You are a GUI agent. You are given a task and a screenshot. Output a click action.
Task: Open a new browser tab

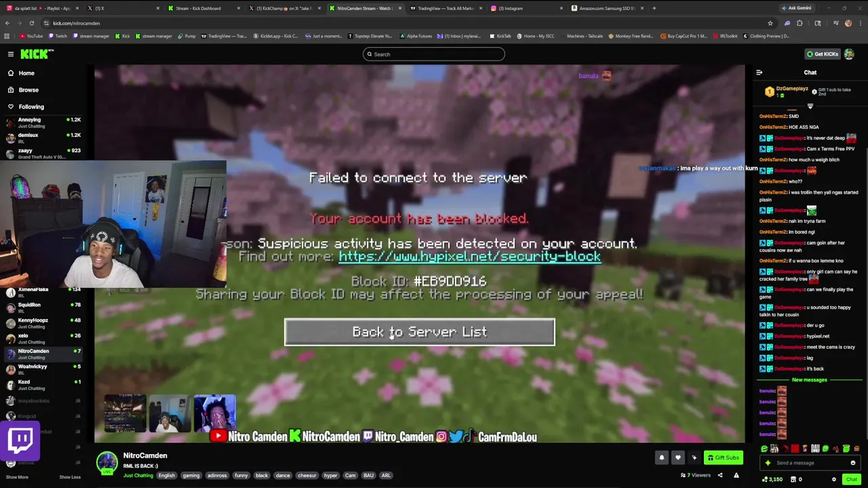click(654, 8)
